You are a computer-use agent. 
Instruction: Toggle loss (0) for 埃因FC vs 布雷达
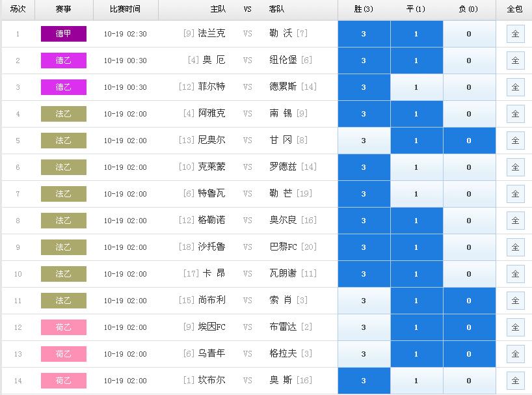click(469, 327)
